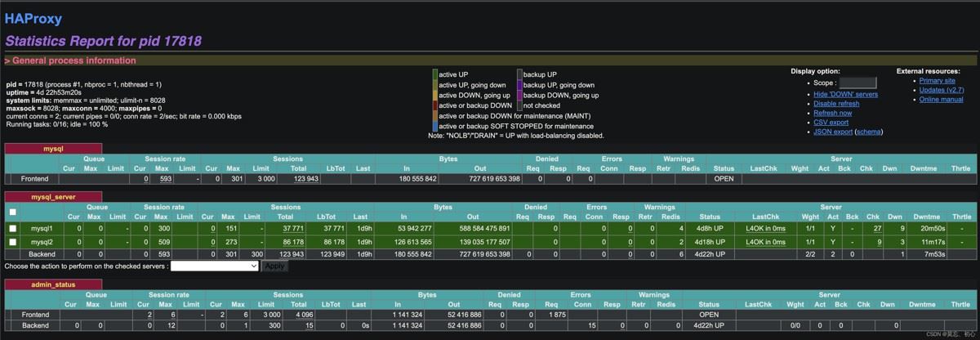Click the admin_status proxy title tab

point(53,283)
